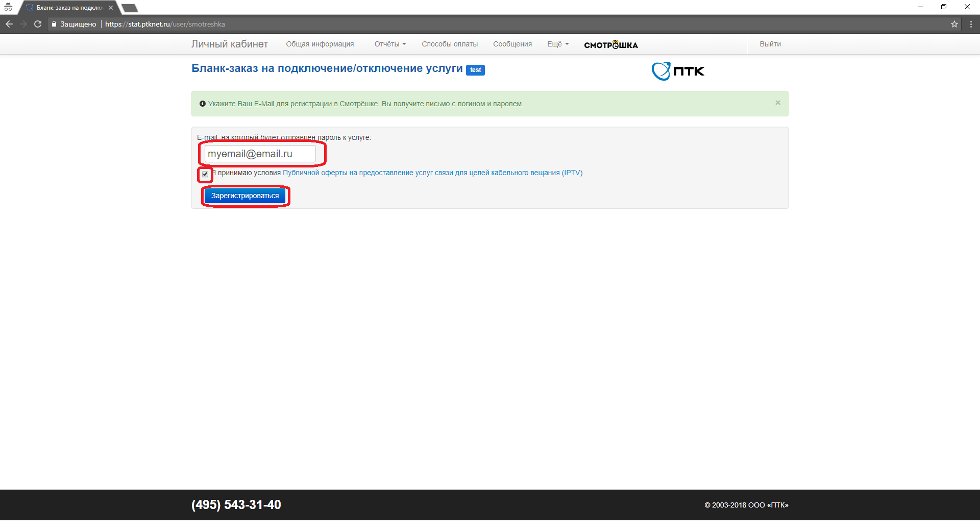Screen dimensions: 980x531
Task: Open the Публичной оферты IPTV link
Action: (433, 173)
